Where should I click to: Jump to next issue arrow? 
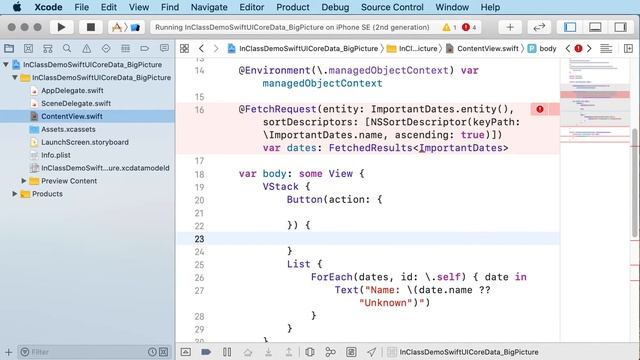point(589,49)
